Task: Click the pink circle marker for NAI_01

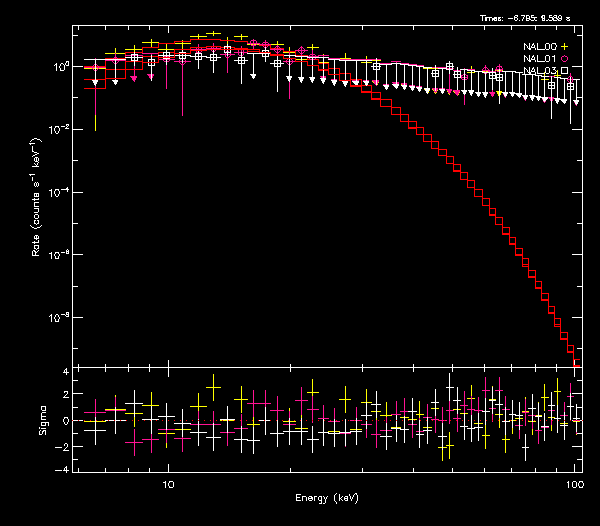Action: click(x=565, y=59)
